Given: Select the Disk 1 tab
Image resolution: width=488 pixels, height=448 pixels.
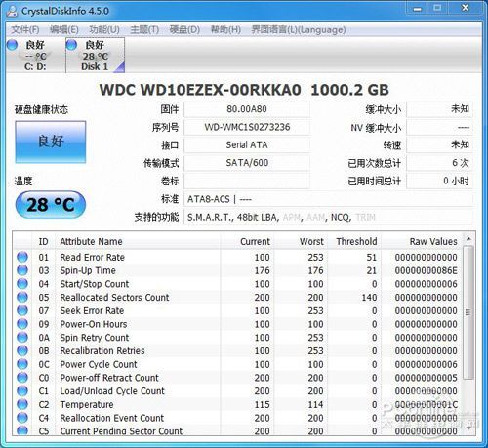Looking at the screenshot, I should (x=95, y=56).
